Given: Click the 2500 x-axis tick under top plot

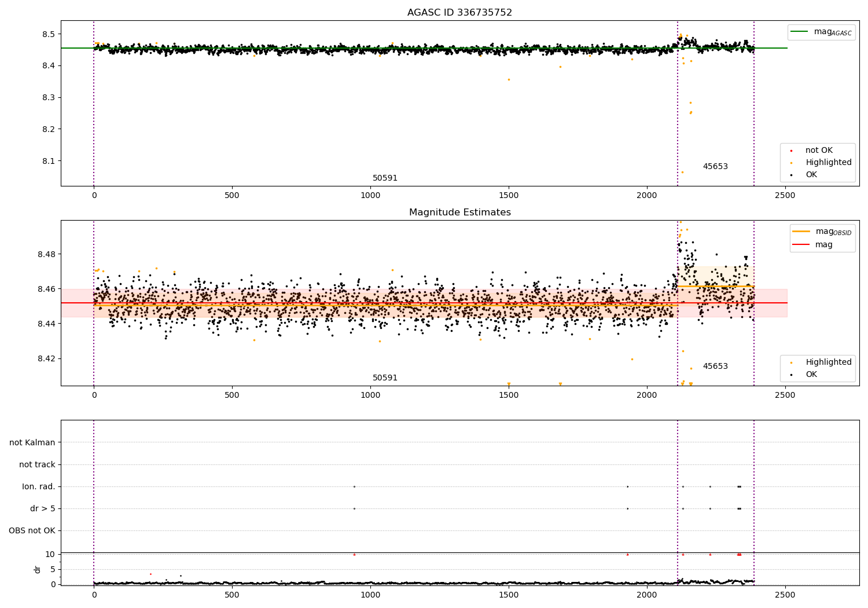Looking at the screenshot, I should tap(785, 196).
